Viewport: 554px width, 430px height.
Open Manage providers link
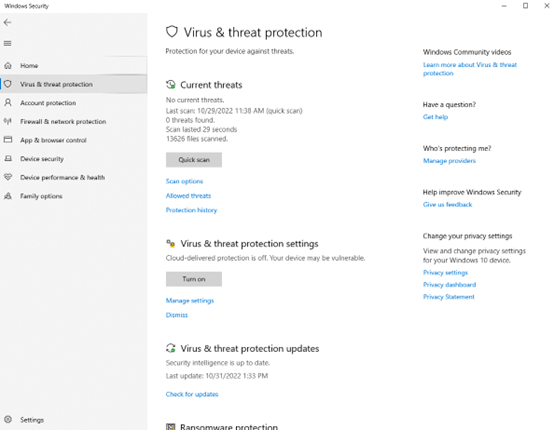[x=449, y=161]
